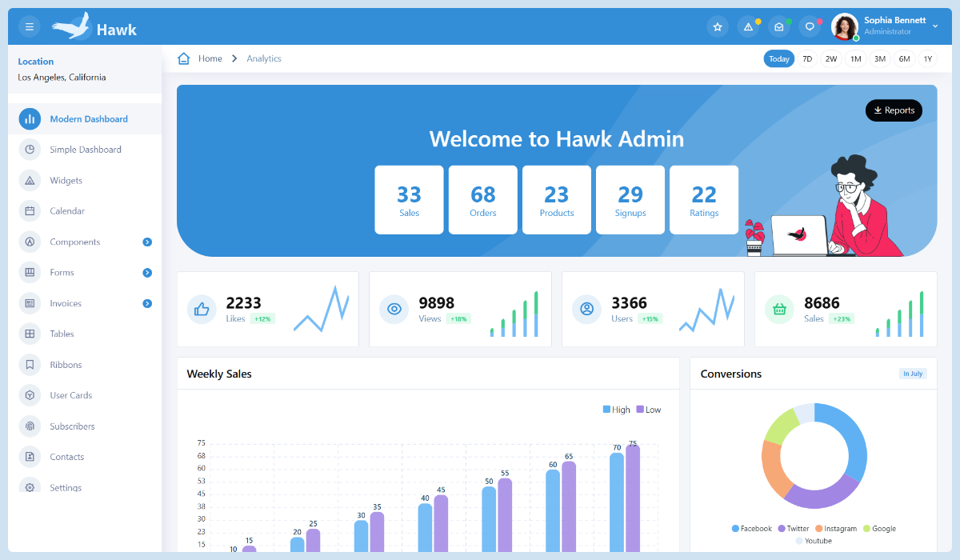The image size is (960, 560).
Task: Click the Reports download button
Action: click(x=894, y=110)
